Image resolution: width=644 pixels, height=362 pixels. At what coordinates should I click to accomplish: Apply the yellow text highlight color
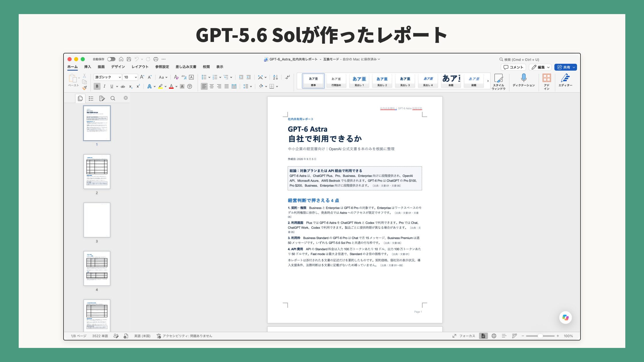160,86
